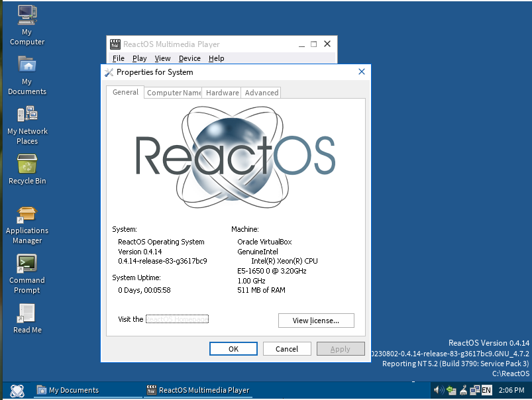This screenshot has height=400, width=532.
Task: Click the OK button
Action: pos(233,349)
